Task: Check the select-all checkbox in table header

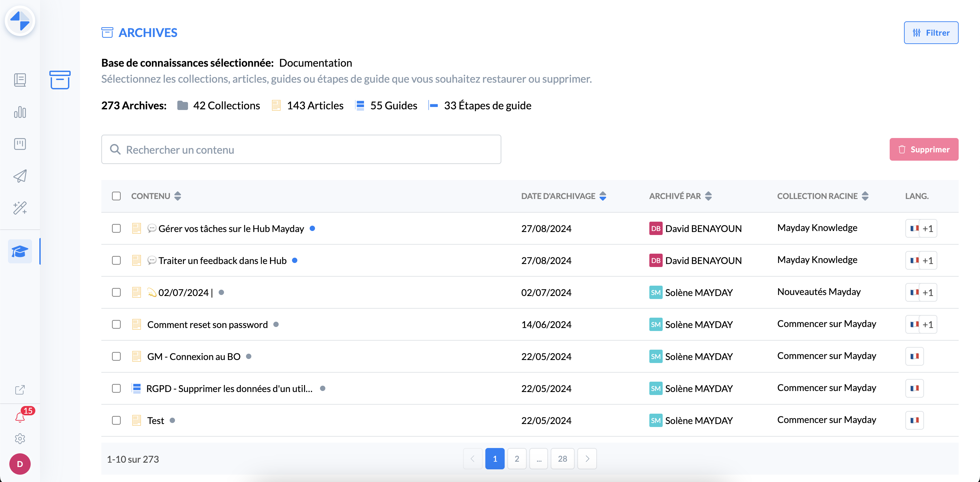Action: pos(116,196)
